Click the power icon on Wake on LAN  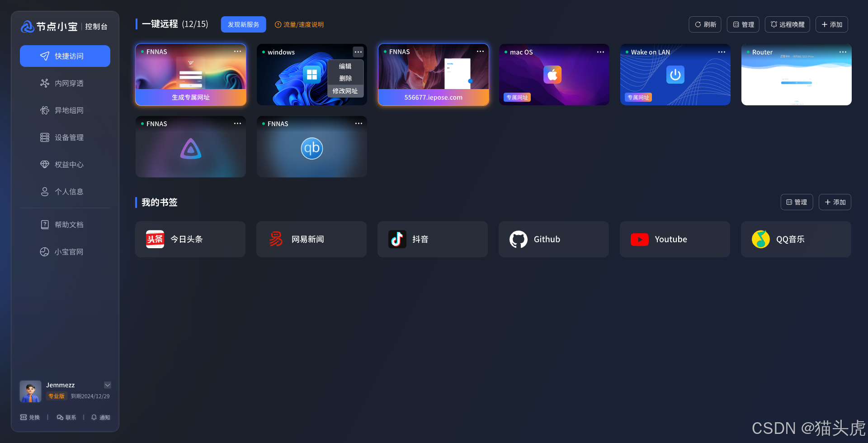click(675, 75)
